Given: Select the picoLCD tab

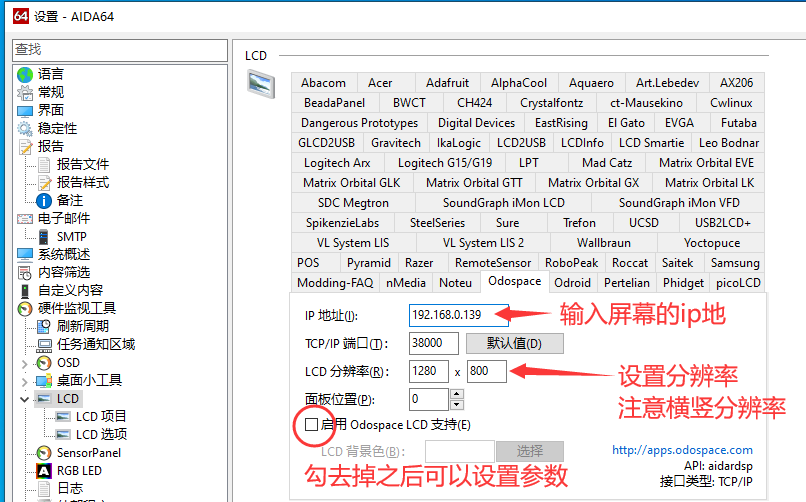Looking at the screenshot, I should point(738,283).
